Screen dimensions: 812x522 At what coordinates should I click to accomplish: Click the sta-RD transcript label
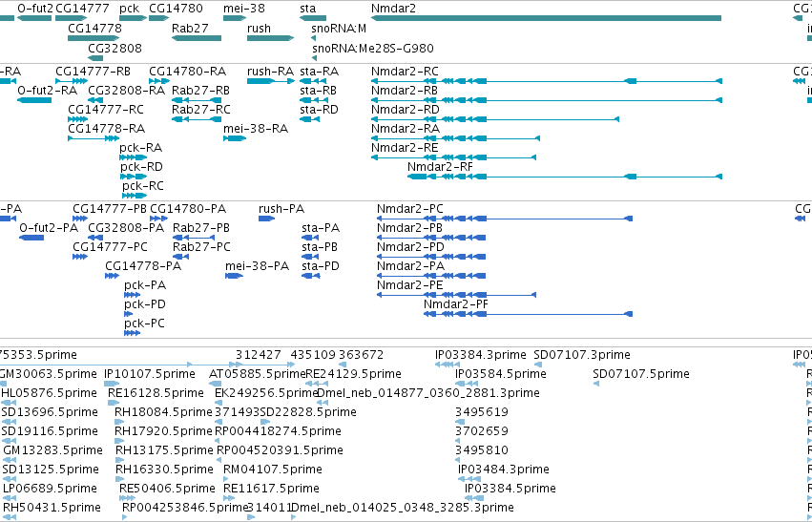pos(319,110)
